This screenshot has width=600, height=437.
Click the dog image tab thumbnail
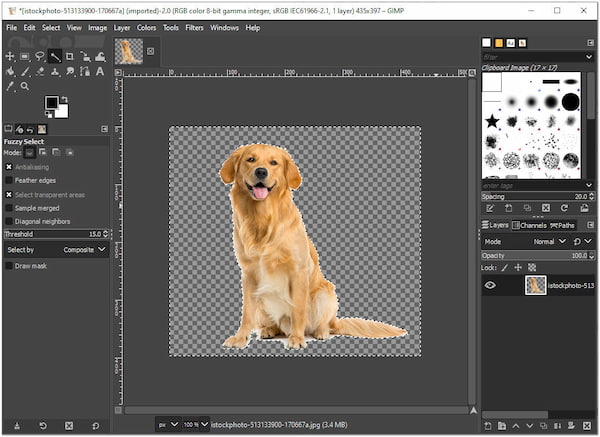click(129, 51)
